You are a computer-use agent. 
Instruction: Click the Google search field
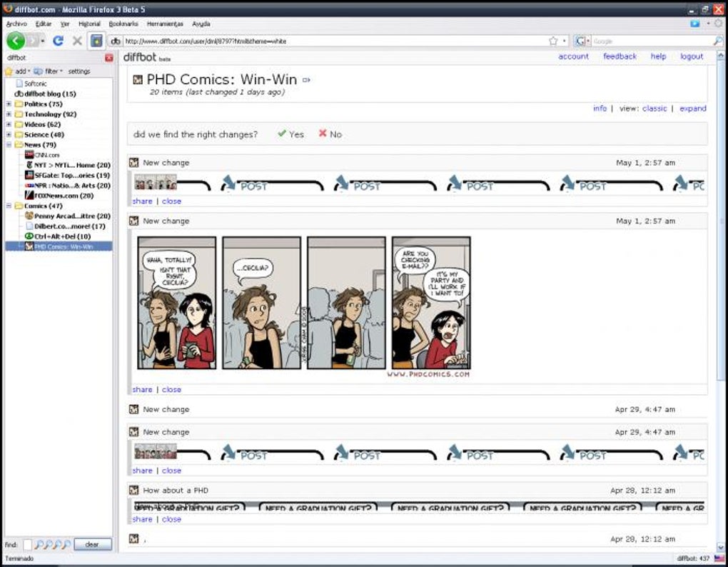652,41
